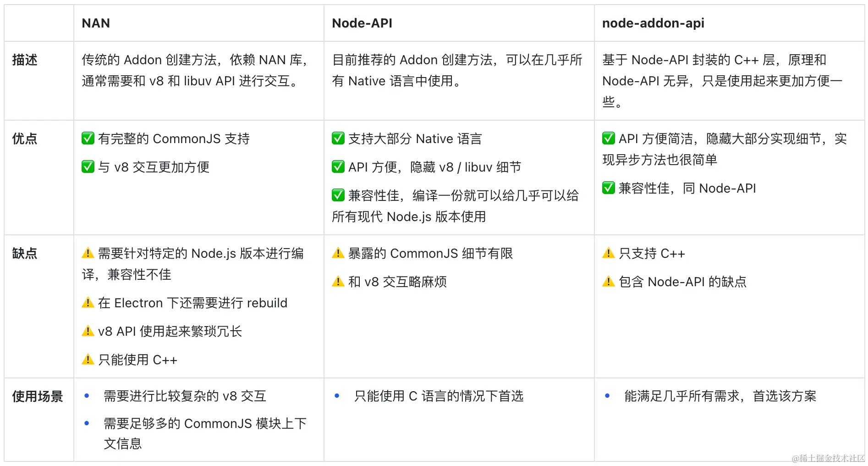This screenshot has width=868, height=466.
Task: Click the green checkmark beside 与 v8 交互更加方便
Action: click(88, 166)
